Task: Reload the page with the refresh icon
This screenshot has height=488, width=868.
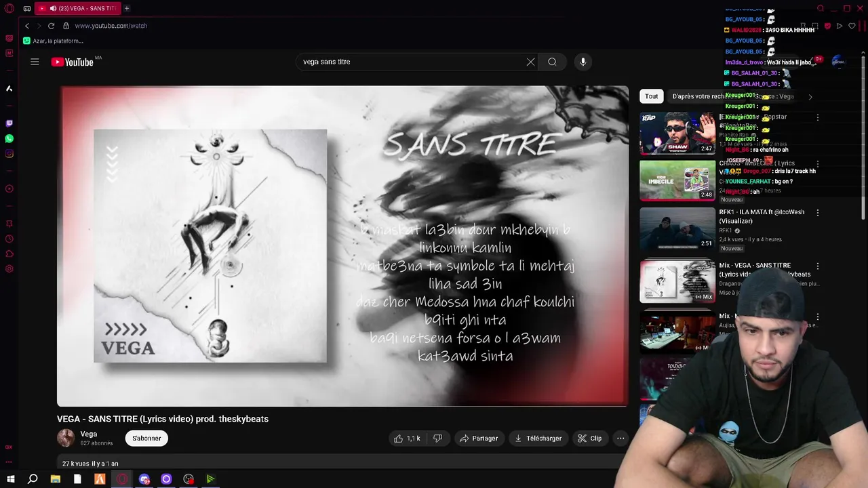Action: pos(51,26)
